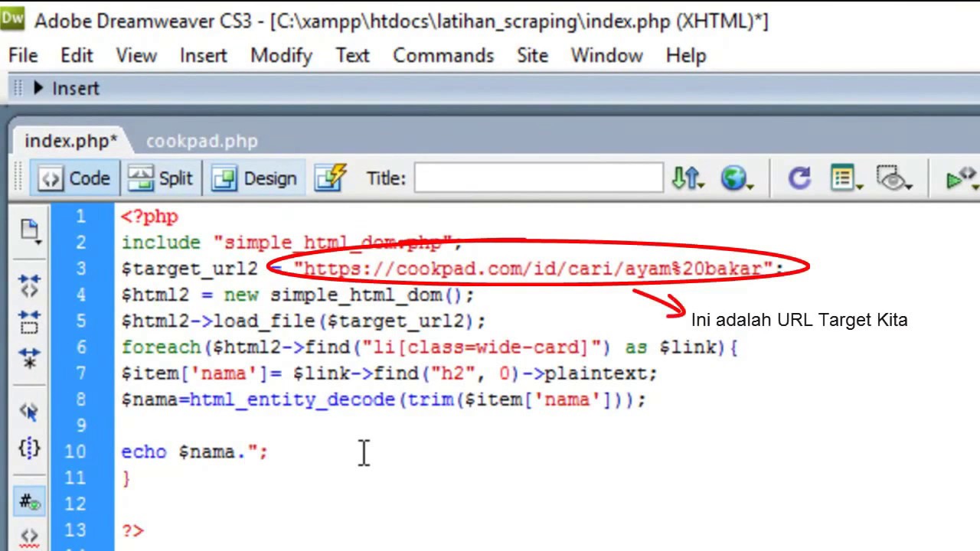Click the Expand all icon
980x551 pixels.
point(29,358)
